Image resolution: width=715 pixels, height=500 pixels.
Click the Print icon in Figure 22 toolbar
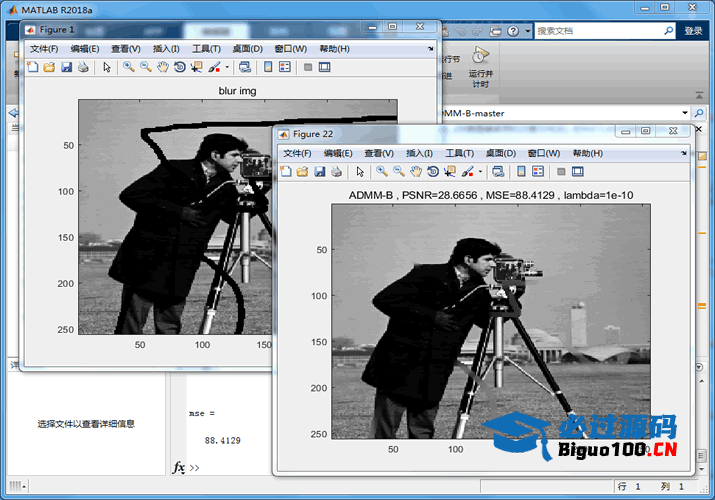[336, 172]
